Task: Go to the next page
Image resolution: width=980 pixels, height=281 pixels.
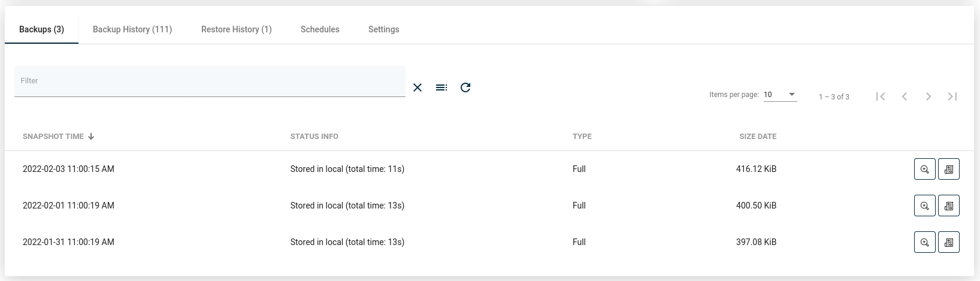Action: tap(928, 96)
